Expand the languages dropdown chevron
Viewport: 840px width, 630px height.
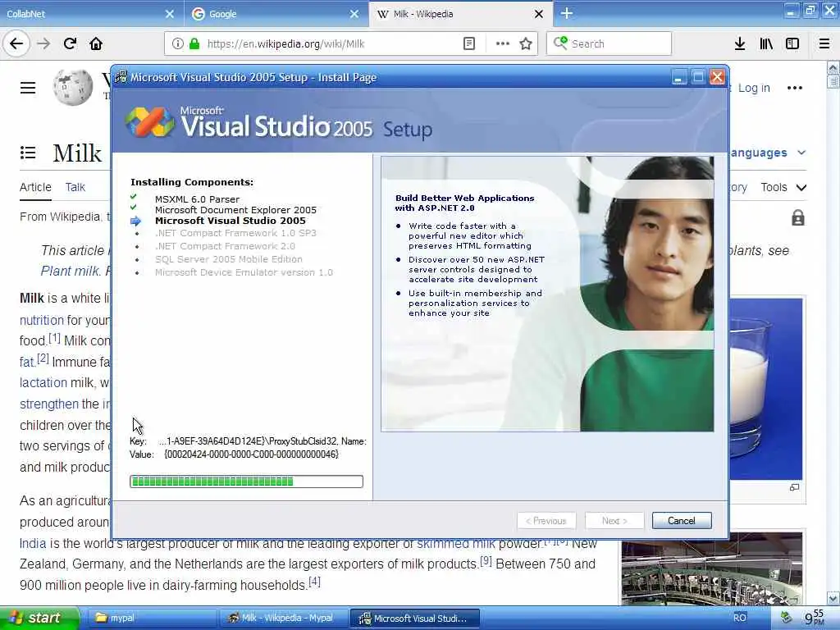coord(801,153)
